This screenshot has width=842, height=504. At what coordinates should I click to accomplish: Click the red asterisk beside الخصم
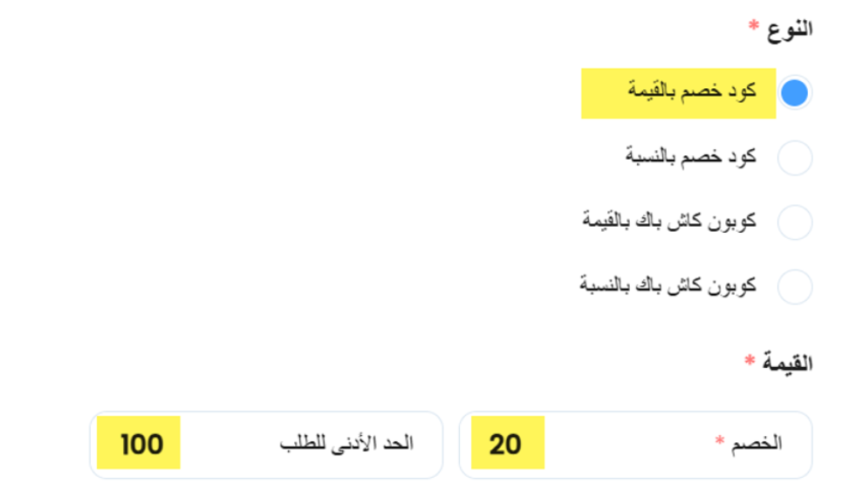pyautogui.click(x=720, y=440)
